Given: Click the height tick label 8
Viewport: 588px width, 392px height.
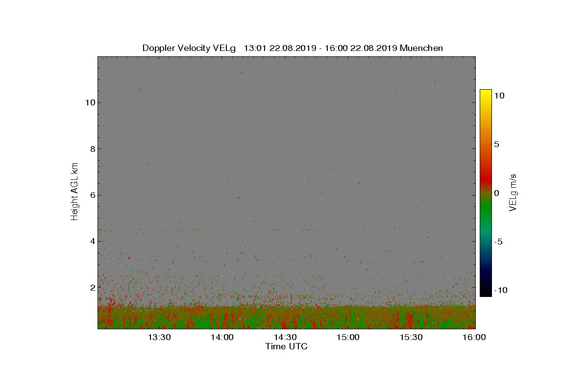Looking at the screenshot, I should 92,148.
